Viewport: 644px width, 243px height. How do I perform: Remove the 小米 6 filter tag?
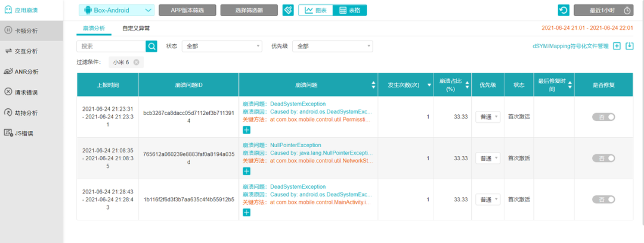tap(136, 62)
